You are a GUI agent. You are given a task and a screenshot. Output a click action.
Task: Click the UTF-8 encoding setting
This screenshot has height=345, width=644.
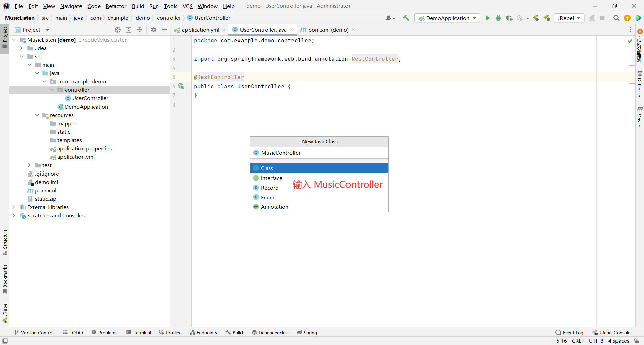pyautogui.click(x=596, y=341)
